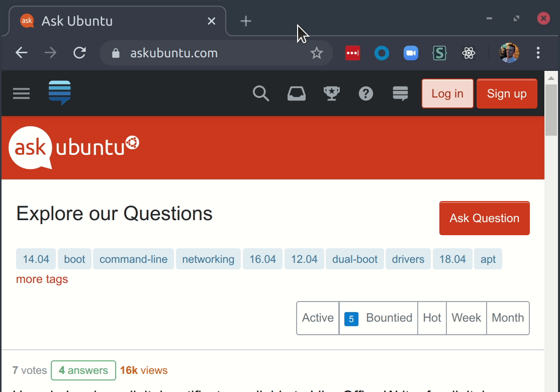Open the more tags link
Viewport: 560px width, 392px height.
[42, 279]
